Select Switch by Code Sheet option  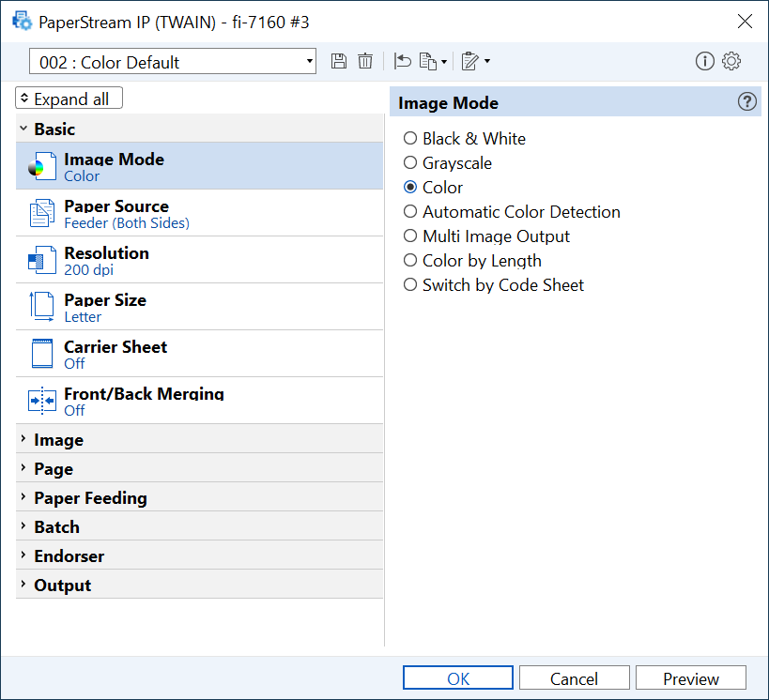coord(410,284)
